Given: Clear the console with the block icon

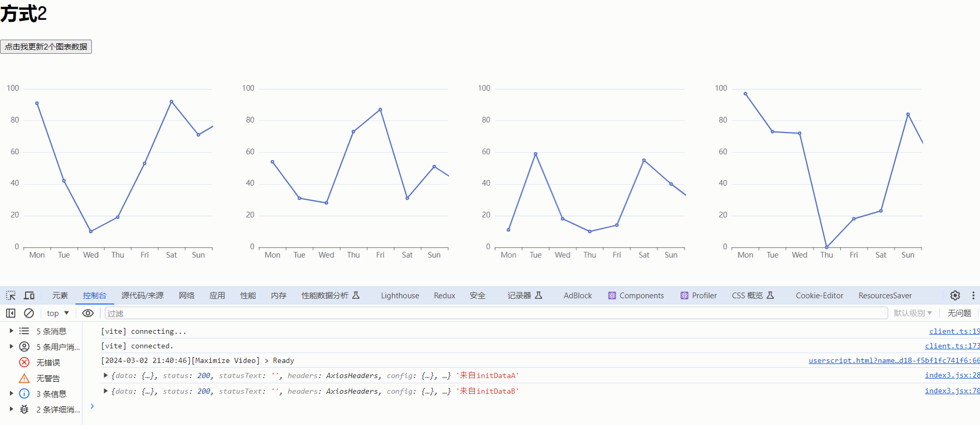Looking at the screenshot, I should (29, 313).
